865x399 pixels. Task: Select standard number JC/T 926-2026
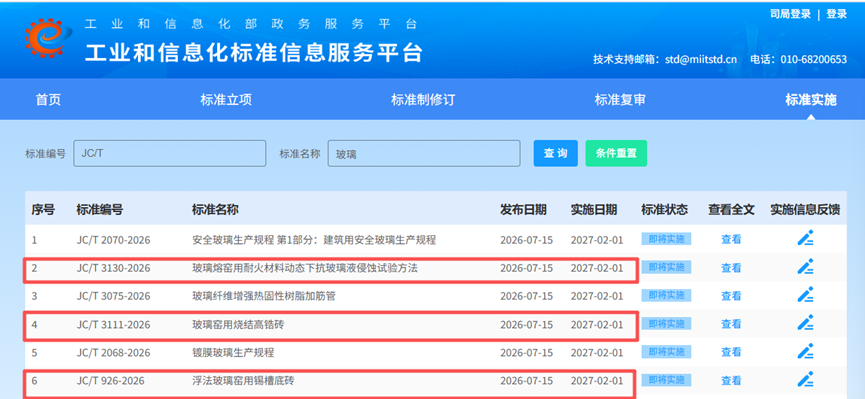(x=110, y=381)
